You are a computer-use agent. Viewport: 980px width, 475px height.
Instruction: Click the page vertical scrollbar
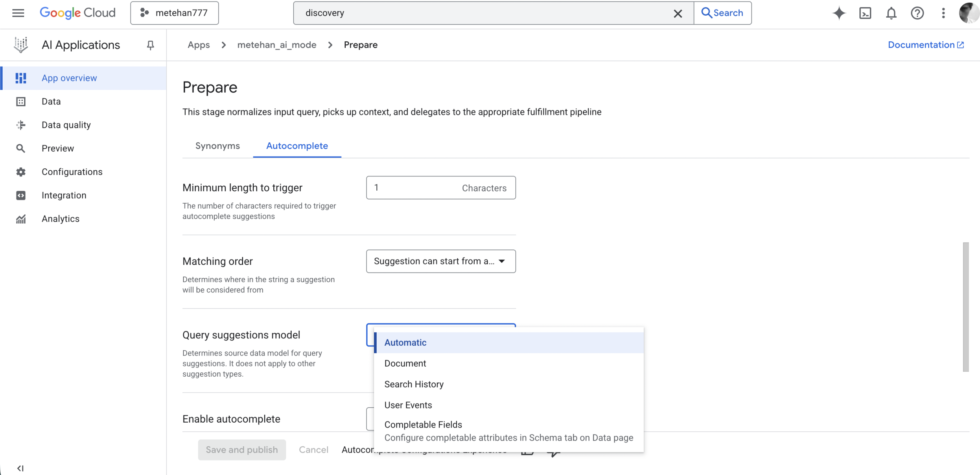pyautogui.click(x=965, y=306)
